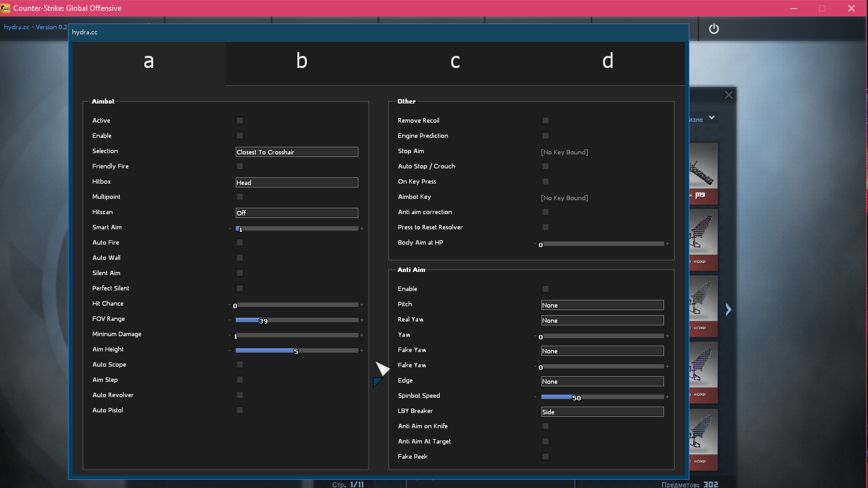Click the power icon in top bar
This screenshot has height=488, width=868.
click(714, 29)
